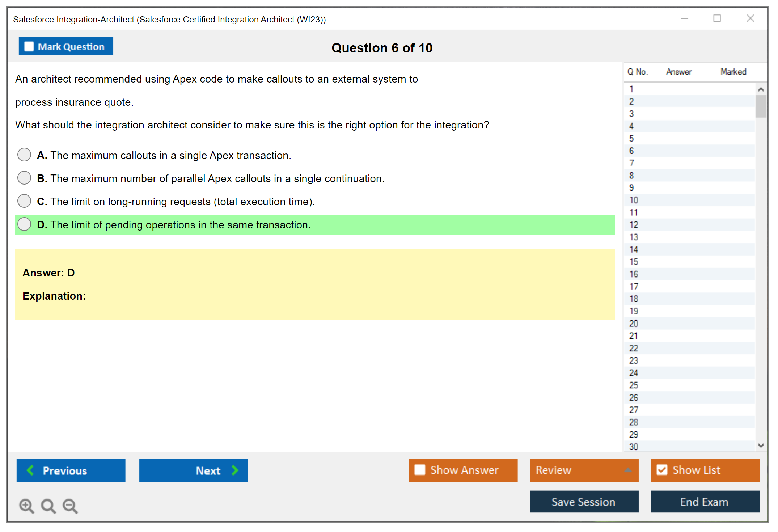Jump to question 15 in list

pyautogui.click(x=634, y=262)
